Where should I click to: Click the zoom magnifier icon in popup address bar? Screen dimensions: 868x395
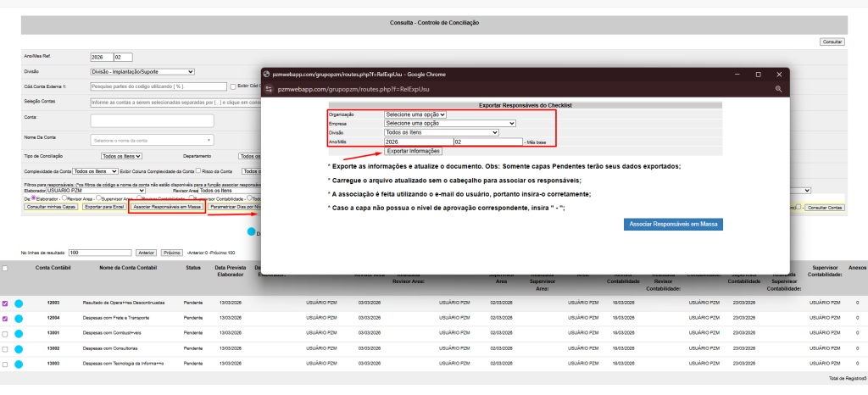coord(778,88)
